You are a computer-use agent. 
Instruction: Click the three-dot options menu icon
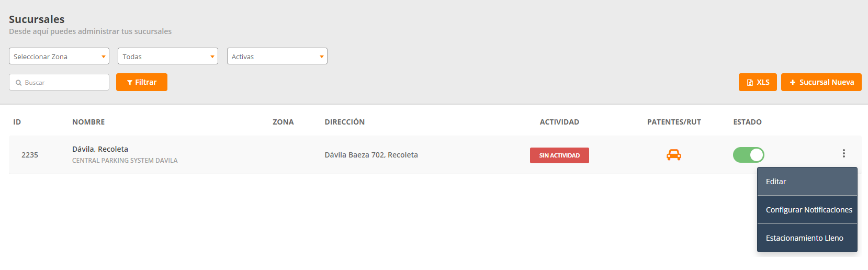pyautogui.click(x=843, y=153)
